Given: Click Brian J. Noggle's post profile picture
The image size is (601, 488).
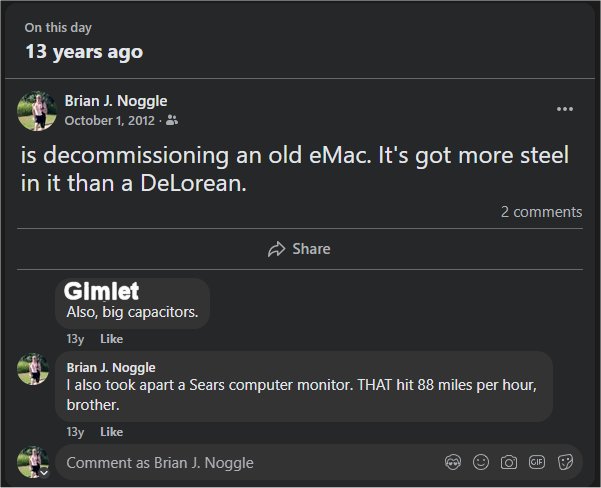Looking at the screenshot, I should (x=37, y=110).
